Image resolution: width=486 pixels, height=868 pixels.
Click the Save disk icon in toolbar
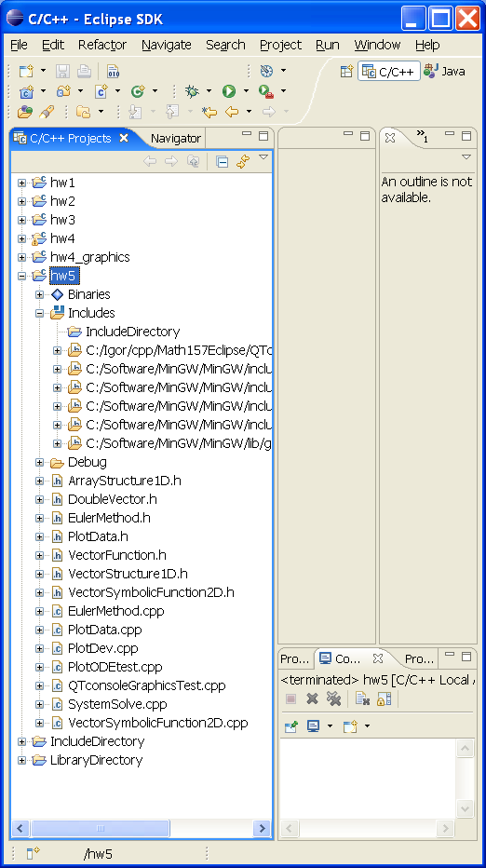(x=62, y=71)
